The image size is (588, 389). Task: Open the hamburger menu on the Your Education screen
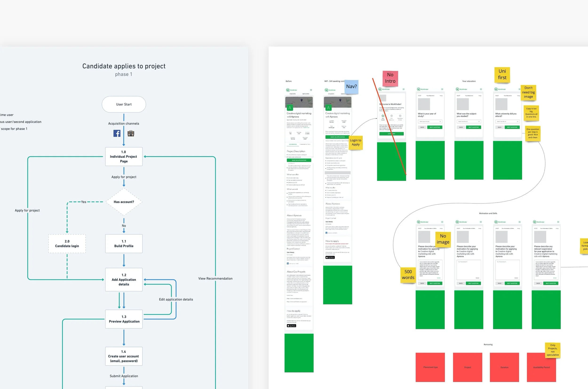(442, 89)
